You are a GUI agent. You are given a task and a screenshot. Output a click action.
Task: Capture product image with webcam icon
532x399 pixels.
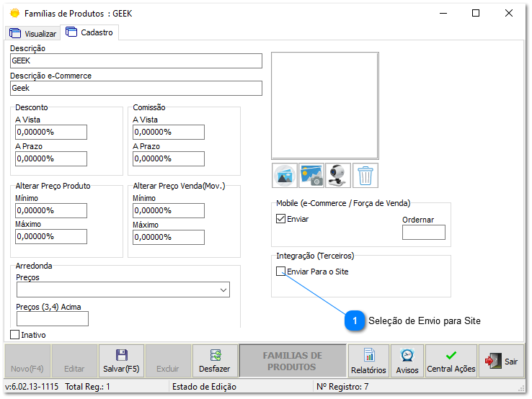[339, 176]
